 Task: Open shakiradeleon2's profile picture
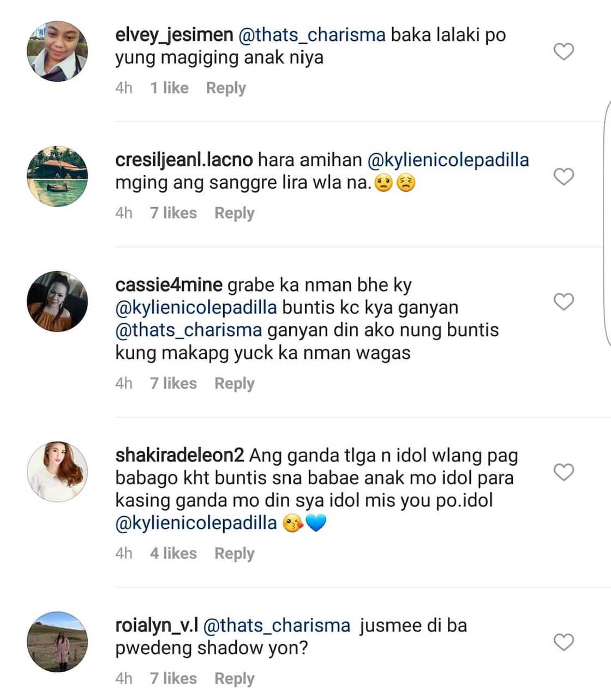[57, 472]
